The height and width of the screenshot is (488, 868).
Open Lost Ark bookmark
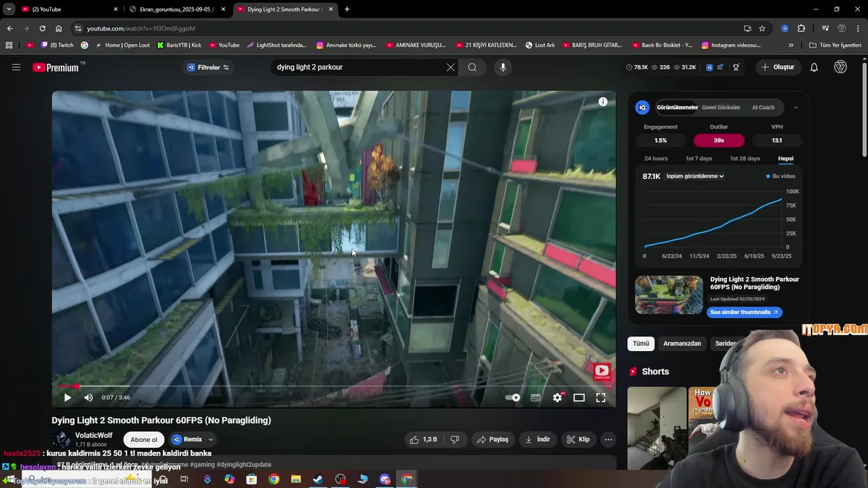tap(540, 45)
